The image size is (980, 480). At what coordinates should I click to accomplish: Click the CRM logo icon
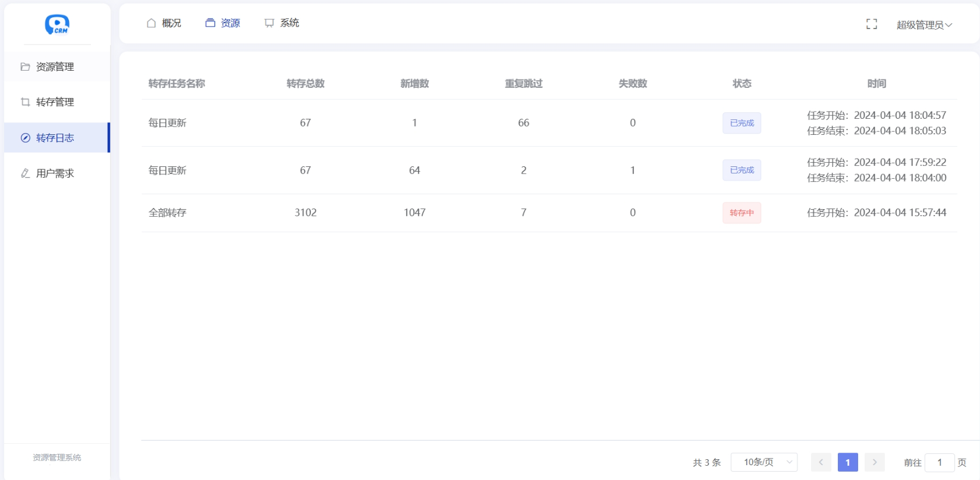click(57, 24)
